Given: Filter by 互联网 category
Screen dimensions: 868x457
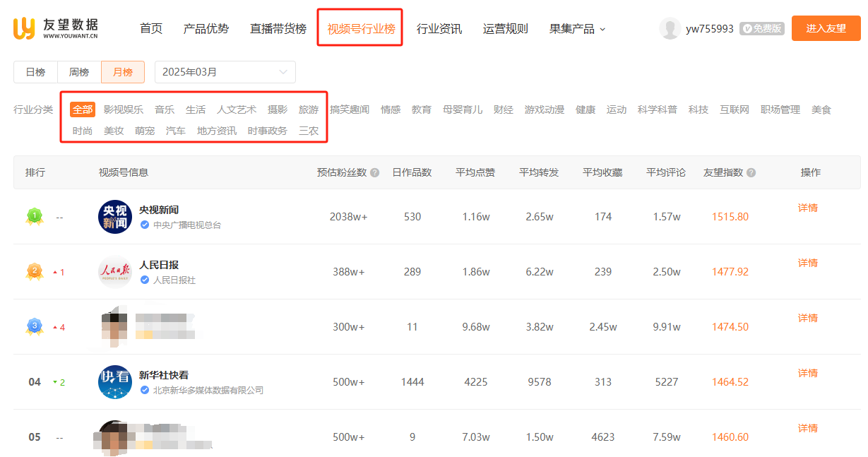Looking at the screenshot, I should pyautogui.click(x=735, y=109).
